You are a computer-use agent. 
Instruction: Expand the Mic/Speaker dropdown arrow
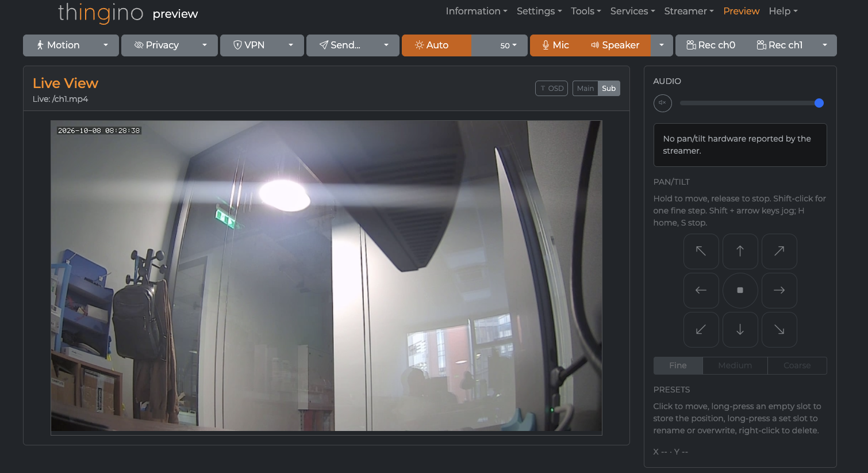tap(662, 45)
